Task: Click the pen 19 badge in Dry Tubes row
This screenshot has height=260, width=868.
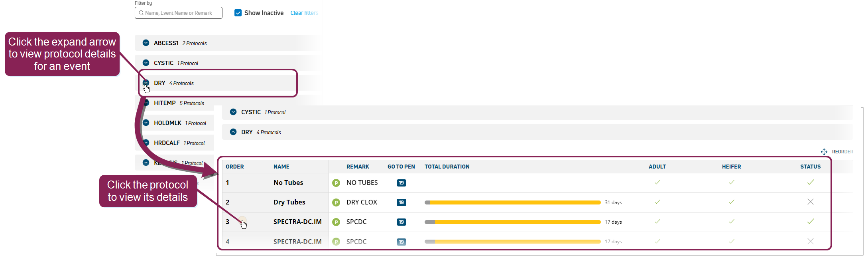Action: [401, 202]
